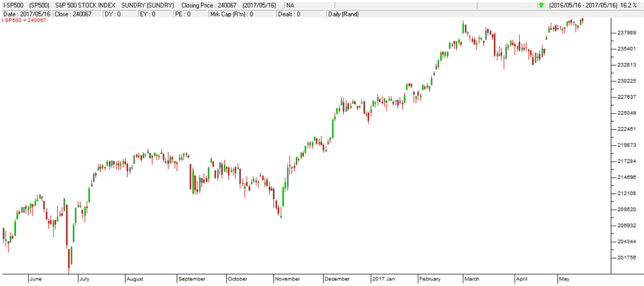Select the July marker on the time axis

(x=84, y=279)
